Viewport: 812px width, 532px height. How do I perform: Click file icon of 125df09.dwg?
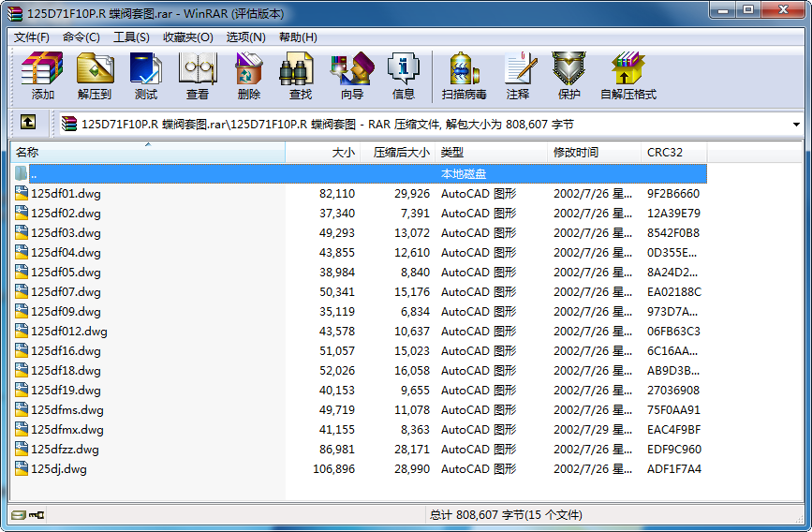(x=22, y=311)
